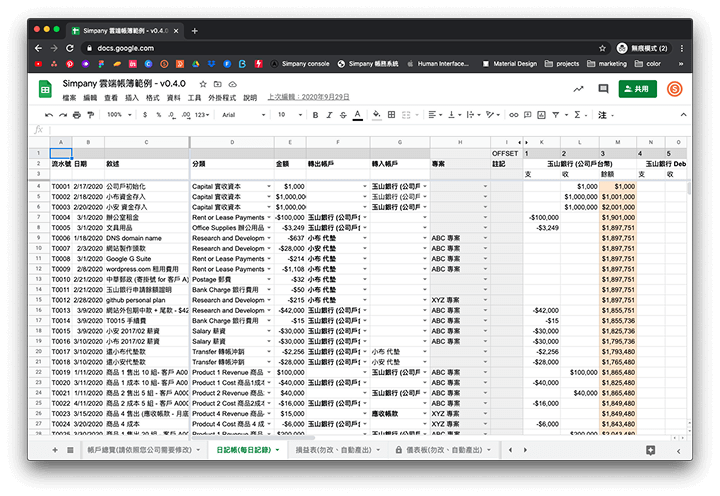
Task: Toggle strikethrough formatting
Action: pyautogui.click(x=343, y=115)
